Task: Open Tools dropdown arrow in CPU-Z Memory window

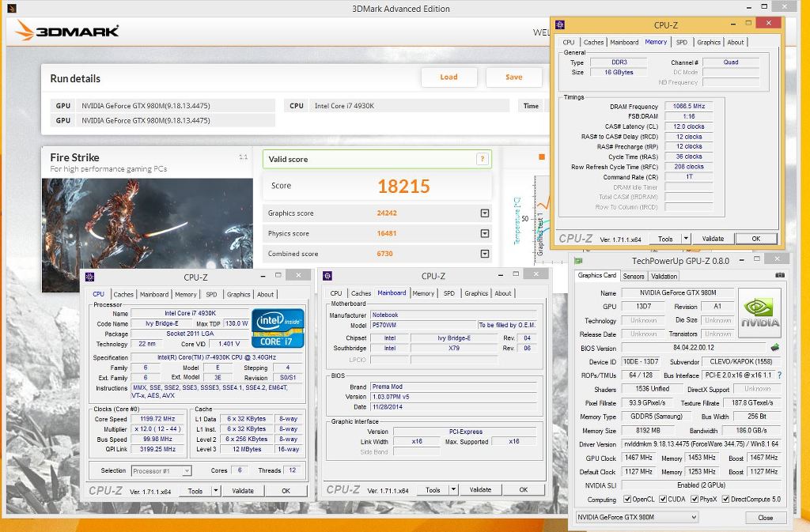Action: [x=686, y=239]
